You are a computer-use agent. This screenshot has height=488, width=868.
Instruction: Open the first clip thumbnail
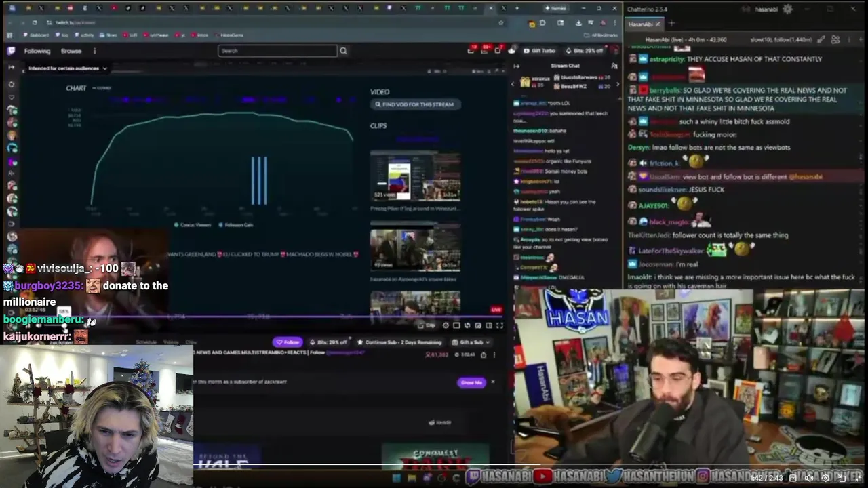pos(415,177)
